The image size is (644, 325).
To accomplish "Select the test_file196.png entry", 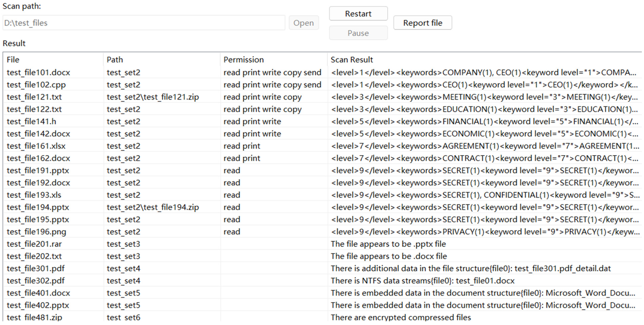I will point(36,232).
